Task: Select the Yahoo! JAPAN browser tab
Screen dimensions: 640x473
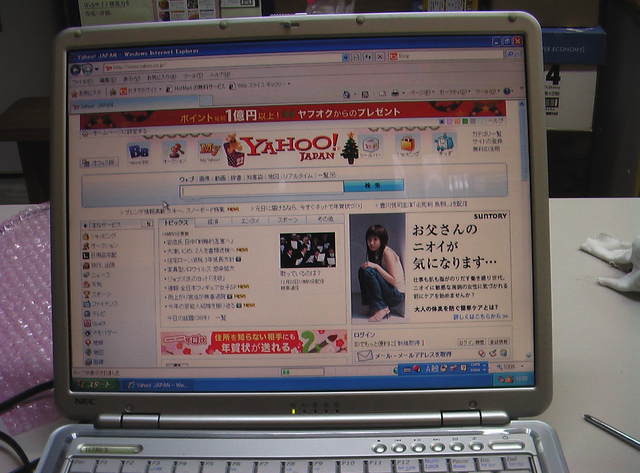Action: [135, 104]
